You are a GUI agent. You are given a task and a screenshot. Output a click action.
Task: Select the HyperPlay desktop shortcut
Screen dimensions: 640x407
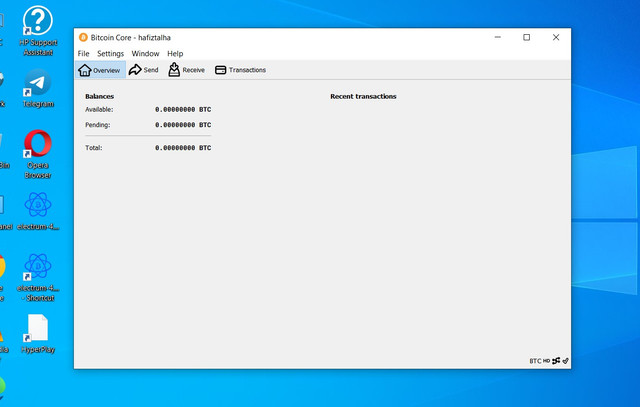click(38, 334)
